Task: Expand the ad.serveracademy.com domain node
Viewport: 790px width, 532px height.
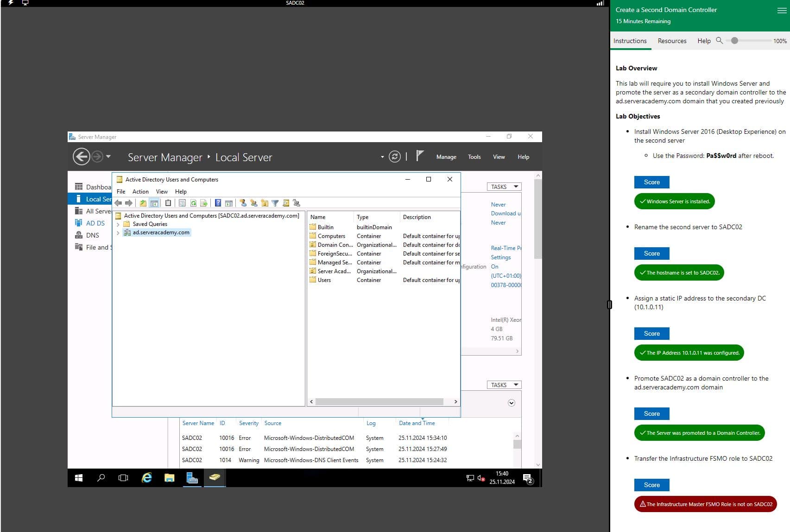Action: coord(118,233)
